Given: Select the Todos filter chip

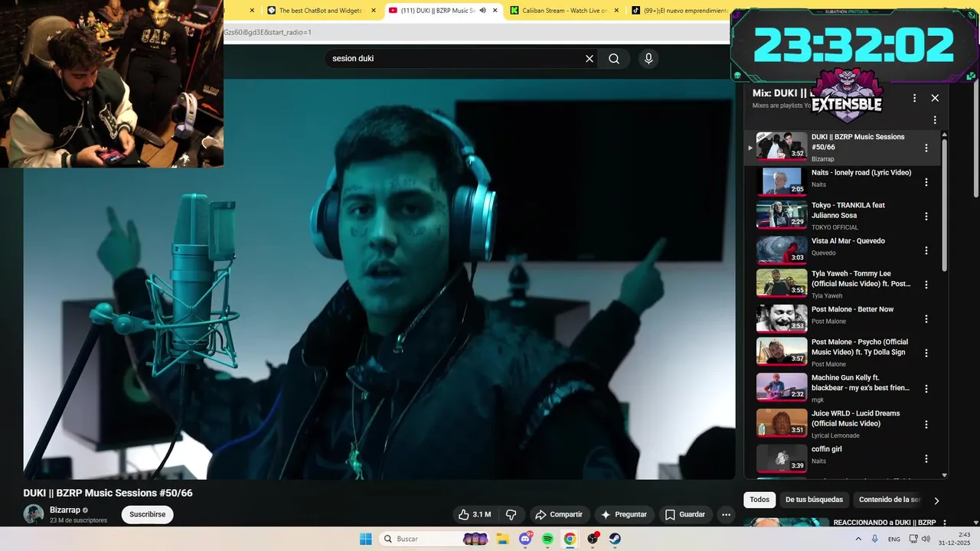Looking at the screenshot, I should [759, 500].
